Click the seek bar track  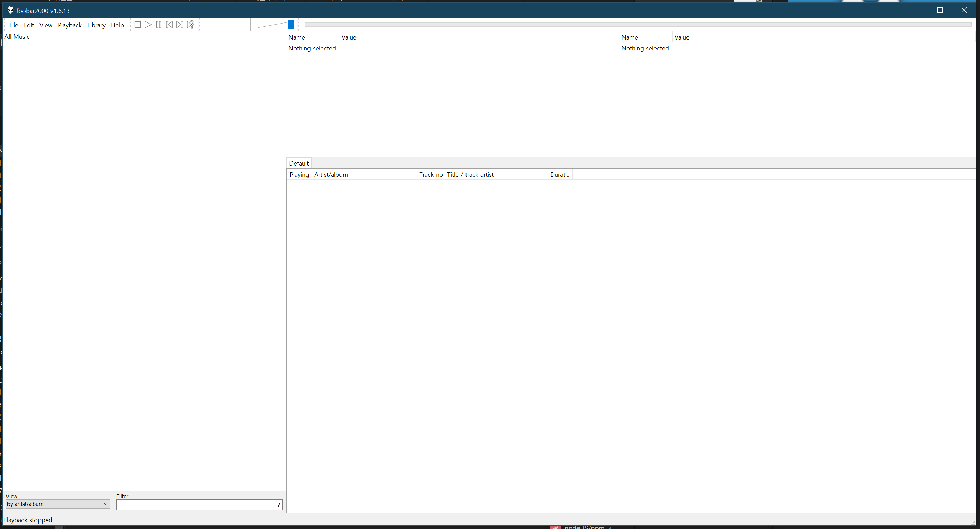(637, 25)
